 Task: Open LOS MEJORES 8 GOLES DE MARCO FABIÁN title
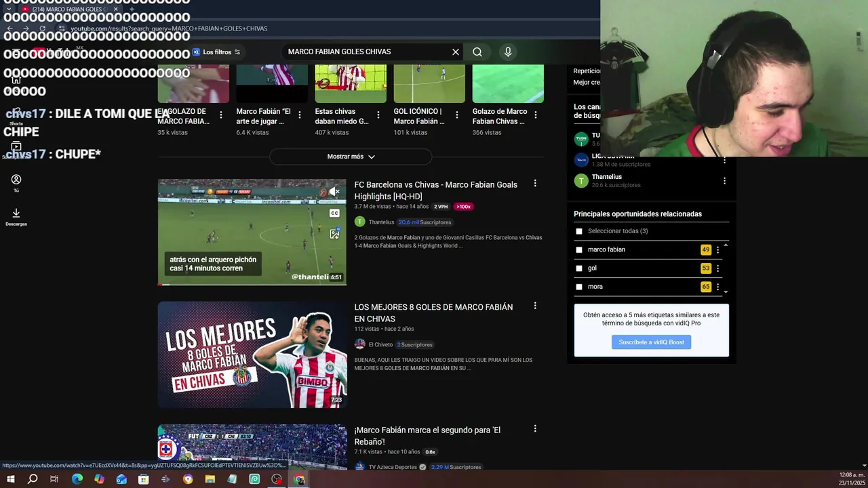[x=433, y=313]
